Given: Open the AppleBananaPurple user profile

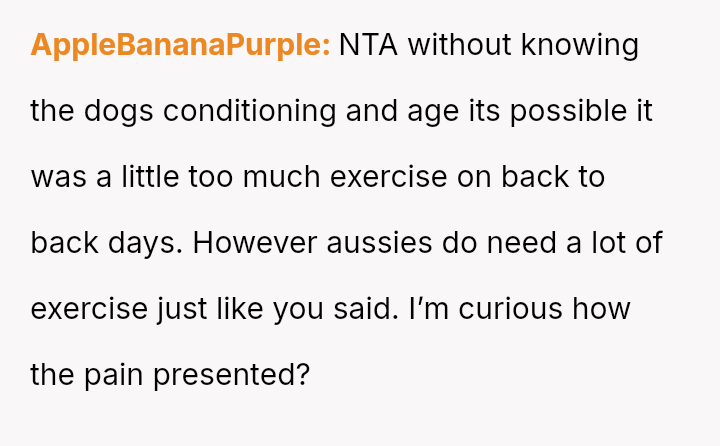Looking at the screenshot, I should pyautogui.click(x=180, y=46).
